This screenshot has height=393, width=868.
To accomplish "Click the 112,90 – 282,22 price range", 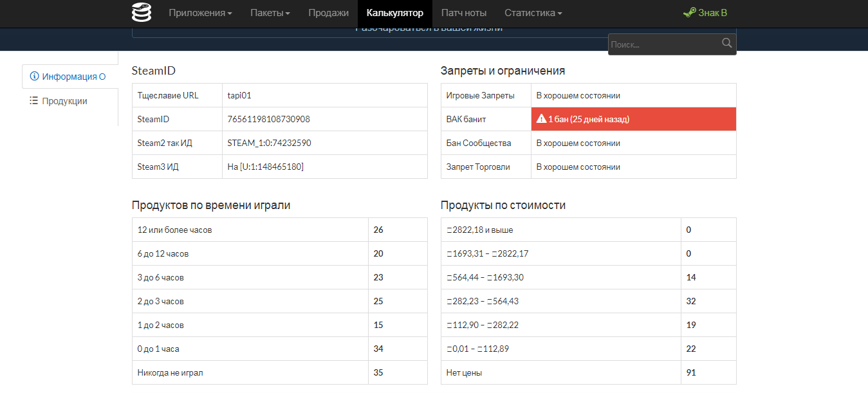I will pos(483,325).
